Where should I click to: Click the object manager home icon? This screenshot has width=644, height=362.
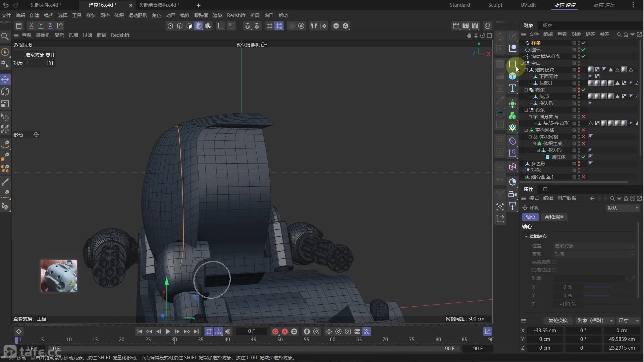626,35
